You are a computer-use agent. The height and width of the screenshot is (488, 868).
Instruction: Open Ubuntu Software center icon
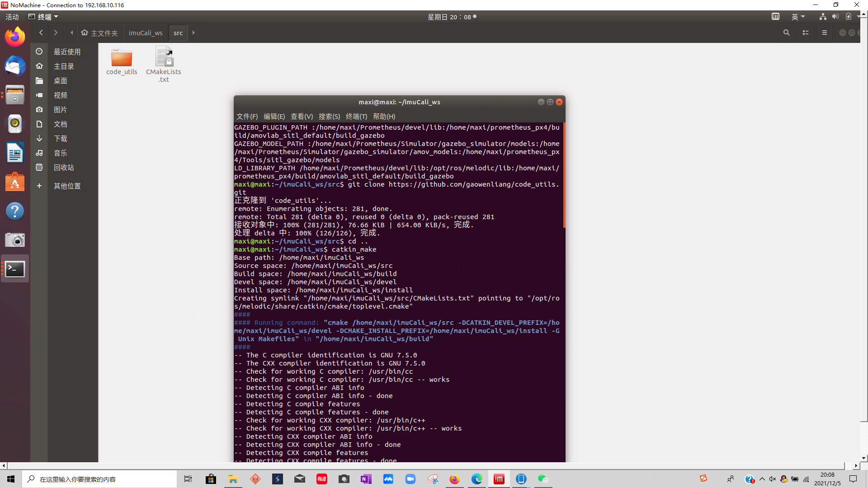[15, 182]
